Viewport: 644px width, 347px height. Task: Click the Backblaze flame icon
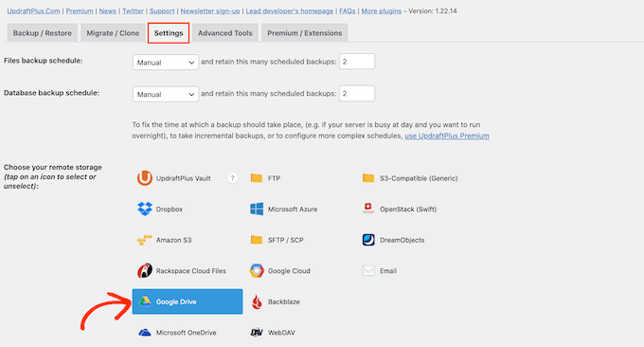click(257, 301)
